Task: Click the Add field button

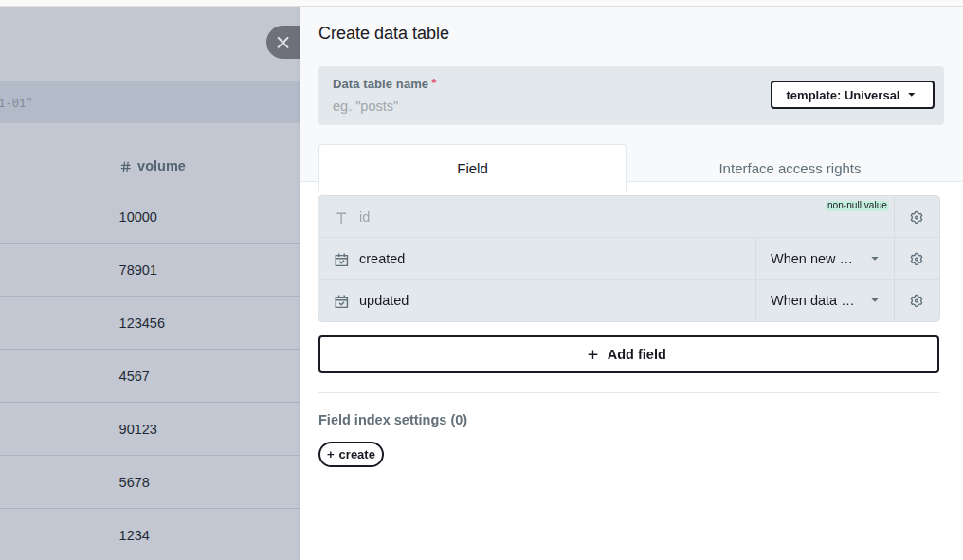Action: click(628, 354)
